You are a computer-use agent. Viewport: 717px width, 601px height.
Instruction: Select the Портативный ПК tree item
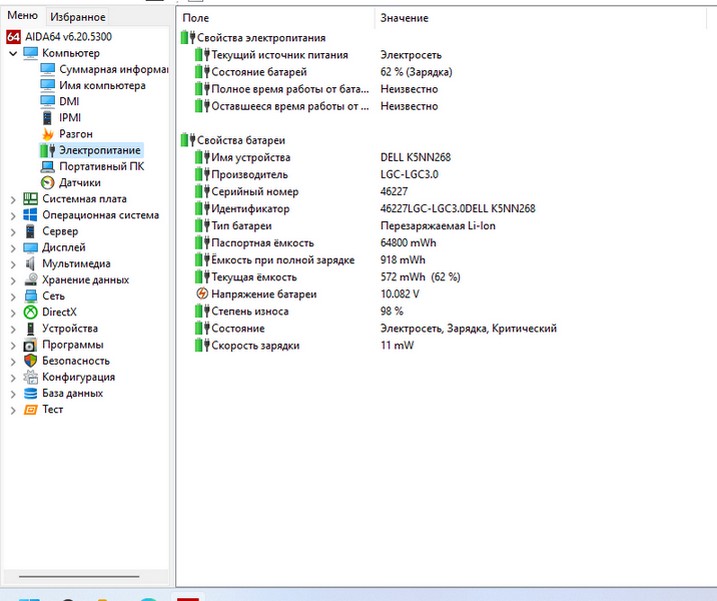tap(101, 166)
